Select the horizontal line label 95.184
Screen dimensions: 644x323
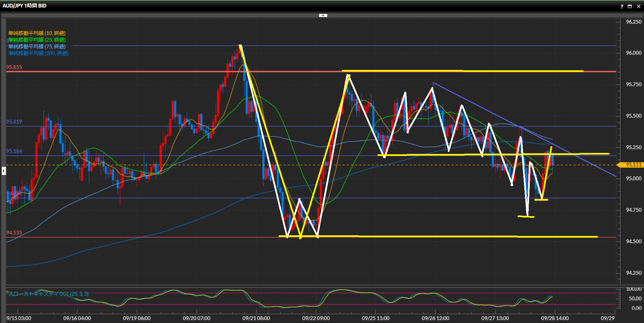tap(14, 151)
